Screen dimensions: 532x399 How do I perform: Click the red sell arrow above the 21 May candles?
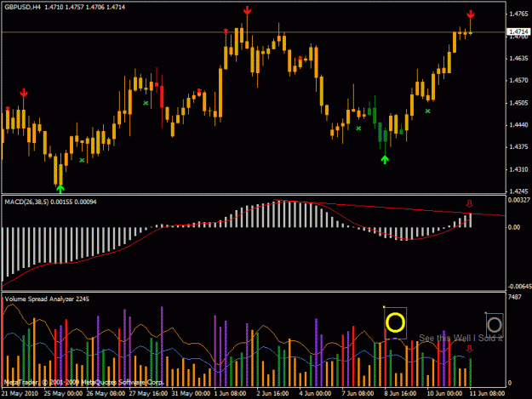coord(24,93)
